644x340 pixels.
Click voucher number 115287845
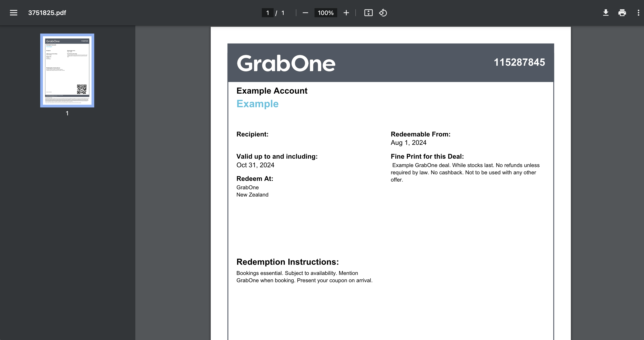click(519, 62)
